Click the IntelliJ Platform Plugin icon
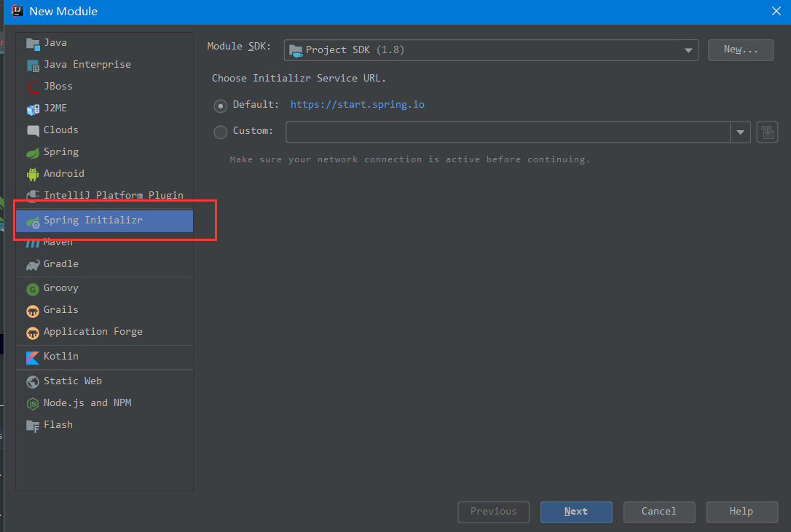The image size is (791, 532). tap(33, 196)
